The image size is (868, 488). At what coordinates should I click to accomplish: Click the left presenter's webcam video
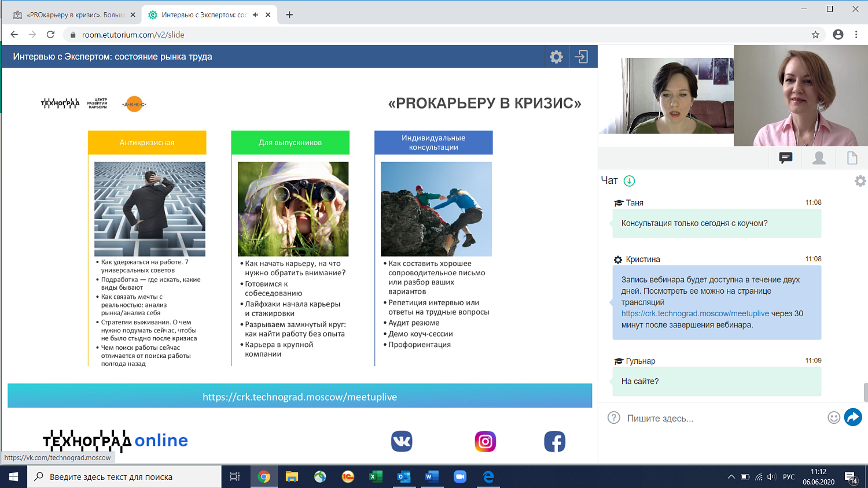coord(666,95)
